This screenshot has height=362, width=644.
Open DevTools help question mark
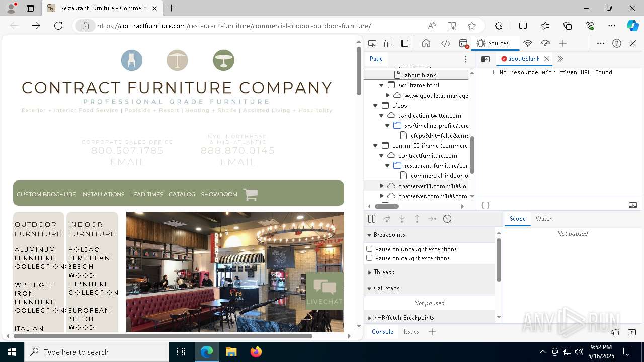click(617, 43)
